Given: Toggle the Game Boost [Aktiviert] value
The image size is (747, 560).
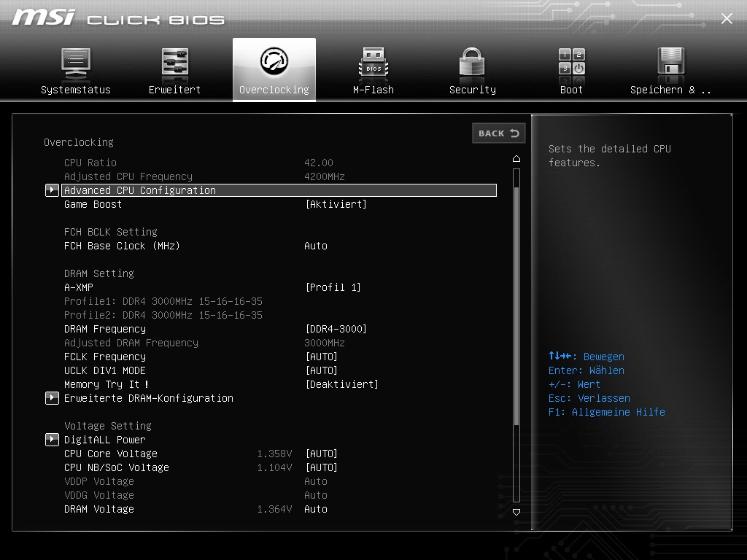Looking at the screenshot, I should [336, 204].
